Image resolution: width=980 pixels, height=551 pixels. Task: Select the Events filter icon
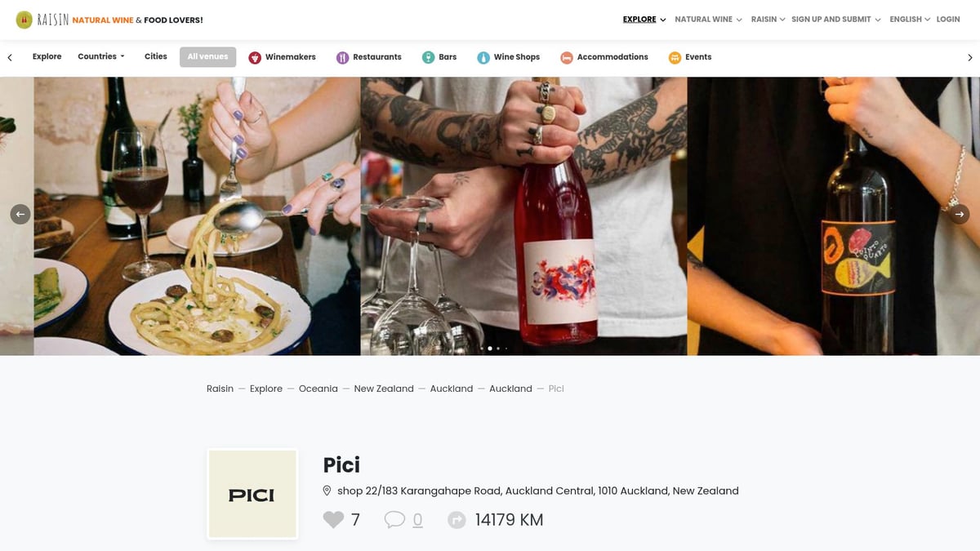[x=675, y=56]
